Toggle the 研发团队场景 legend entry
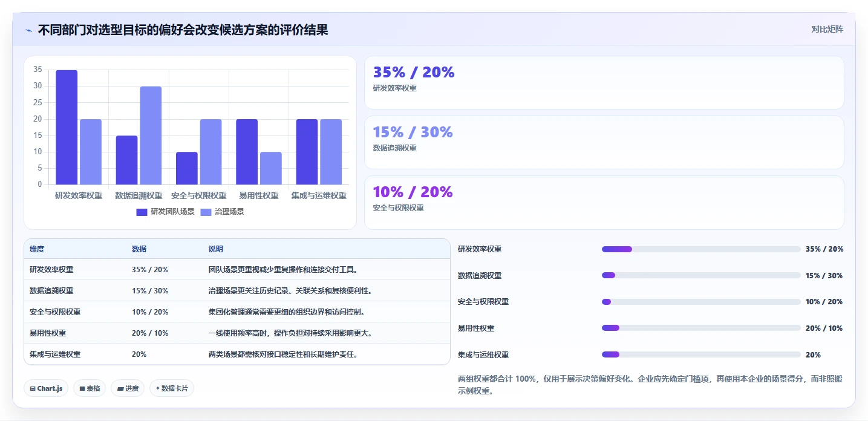 [x=165, y=212]
